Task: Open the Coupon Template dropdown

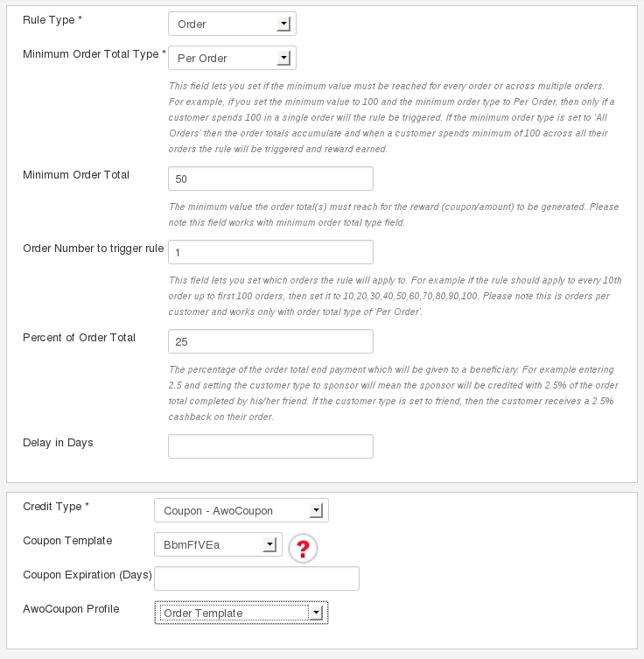Action: pyautogui.click(x=219, y=544)
